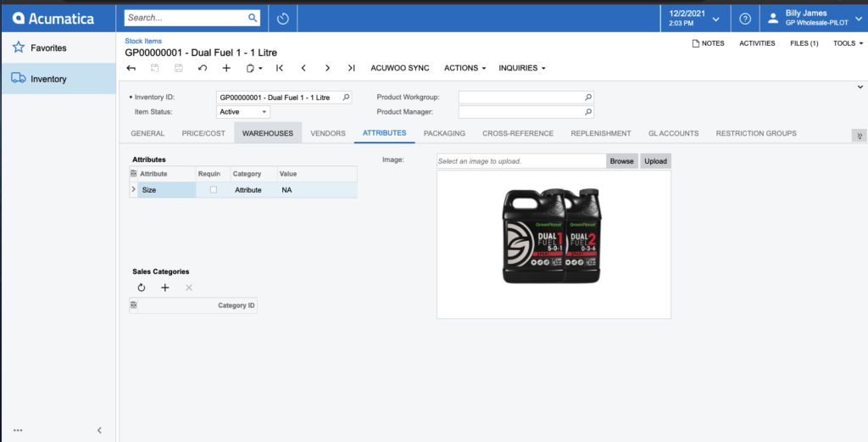Expand the business date dropdown
The width and height of the screenshot is (868, 442).
pyautogui.click(x=715, y=19)
